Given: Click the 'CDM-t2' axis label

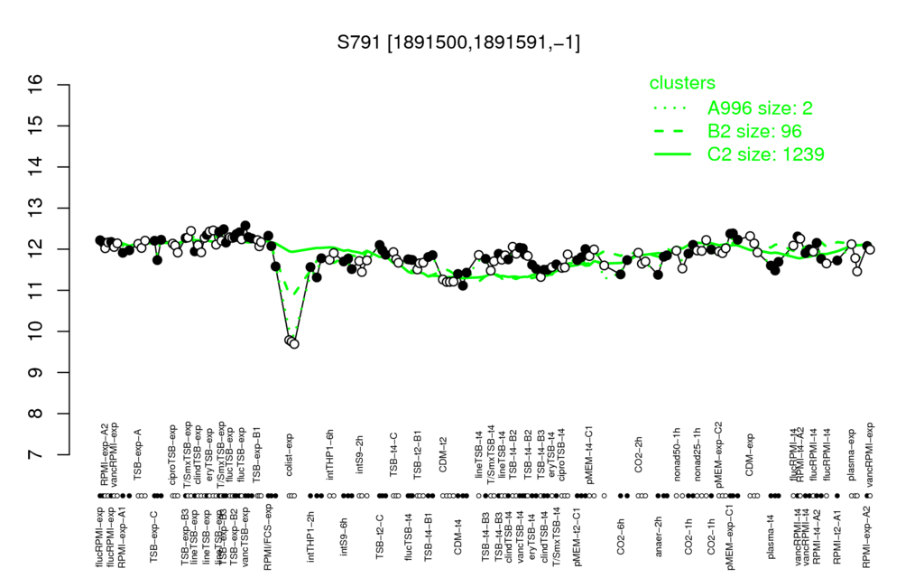Looking at the screenshot, I should point(444,455).
